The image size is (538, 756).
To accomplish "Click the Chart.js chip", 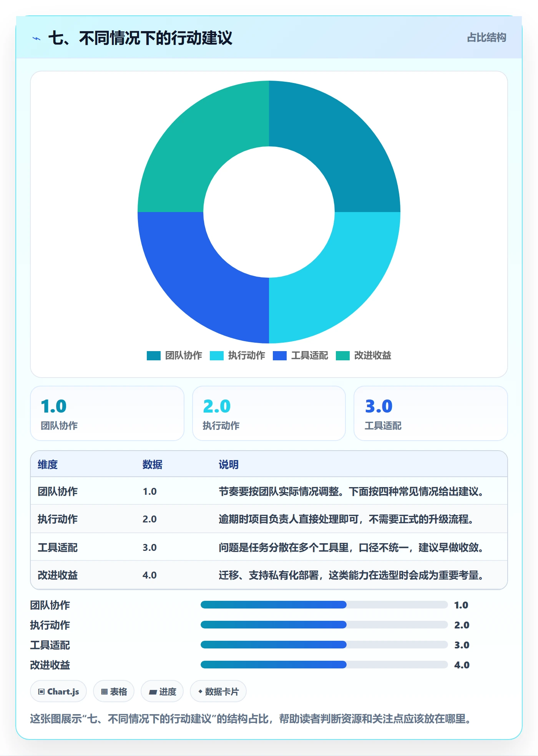I will pos(58,691).
